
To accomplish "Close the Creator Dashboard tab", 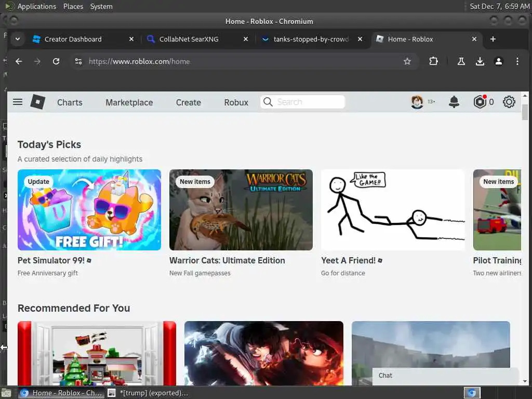I will [x=131, y=39].
